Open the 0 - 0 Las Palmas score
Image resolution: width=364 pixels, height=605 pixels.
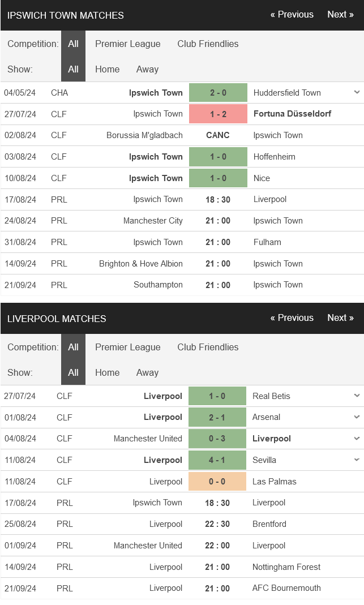pyautogui.click(x=217, y=481)
